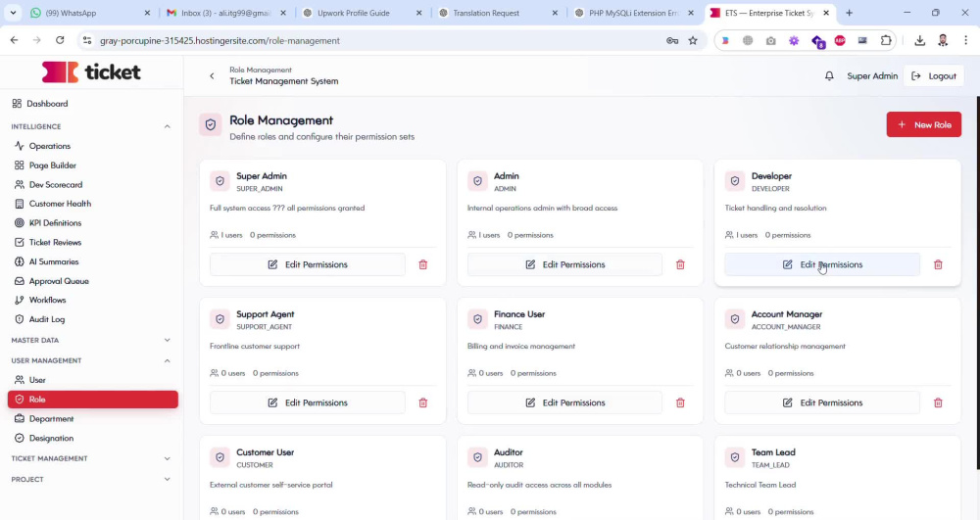Open Chrome downloads icon
980x520 pixels.
click(919, 40)
